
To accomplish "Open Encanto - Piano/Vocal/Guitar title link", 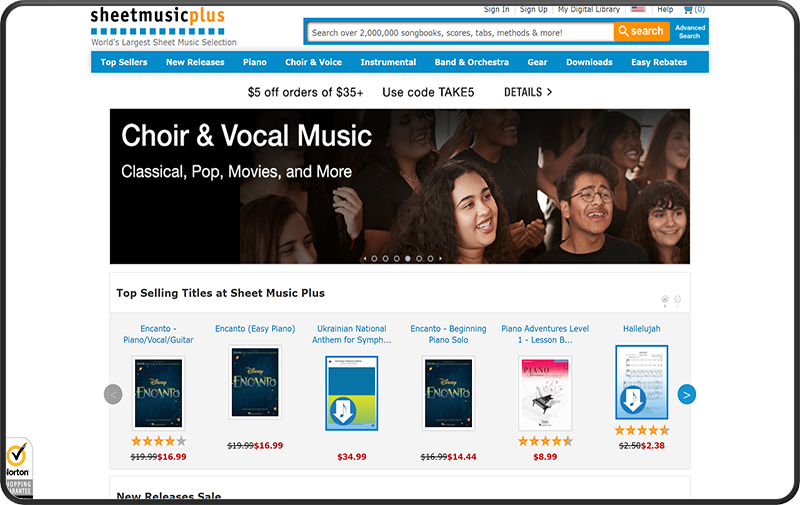I will coord(158,334).
